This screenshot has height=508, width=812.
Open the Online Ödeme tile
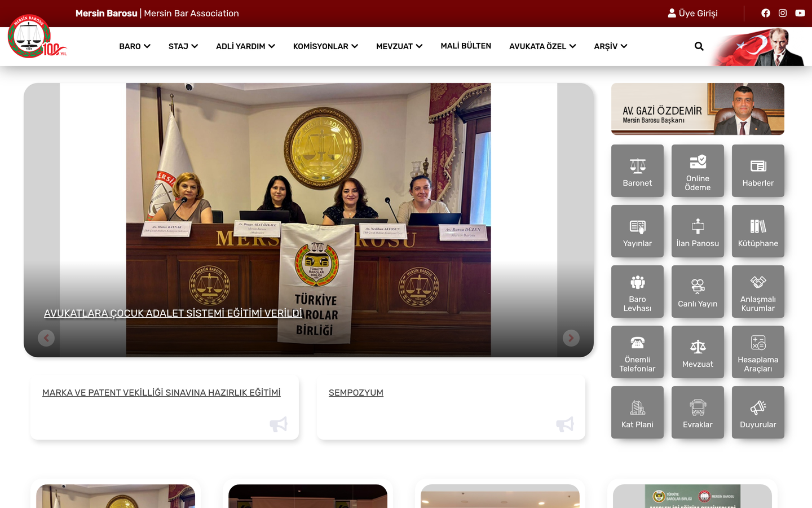pyautogui.click(x=698, y=170)
